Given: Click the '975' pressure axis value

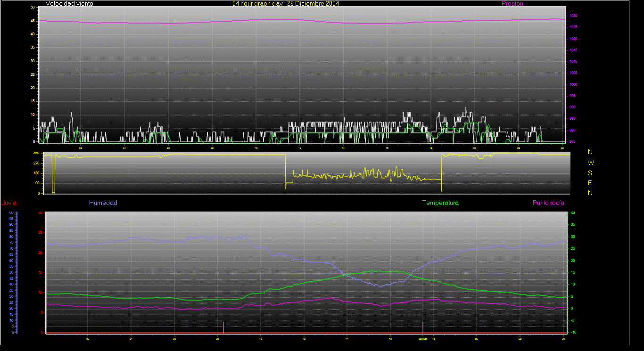Looking at the screenshot, I should (572, 141).
